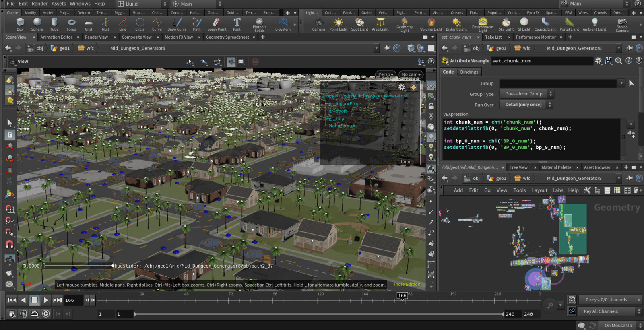This screenshot has width=644, height=330.
Task: Add a Sky Light
Action: (x=506, y=24)
